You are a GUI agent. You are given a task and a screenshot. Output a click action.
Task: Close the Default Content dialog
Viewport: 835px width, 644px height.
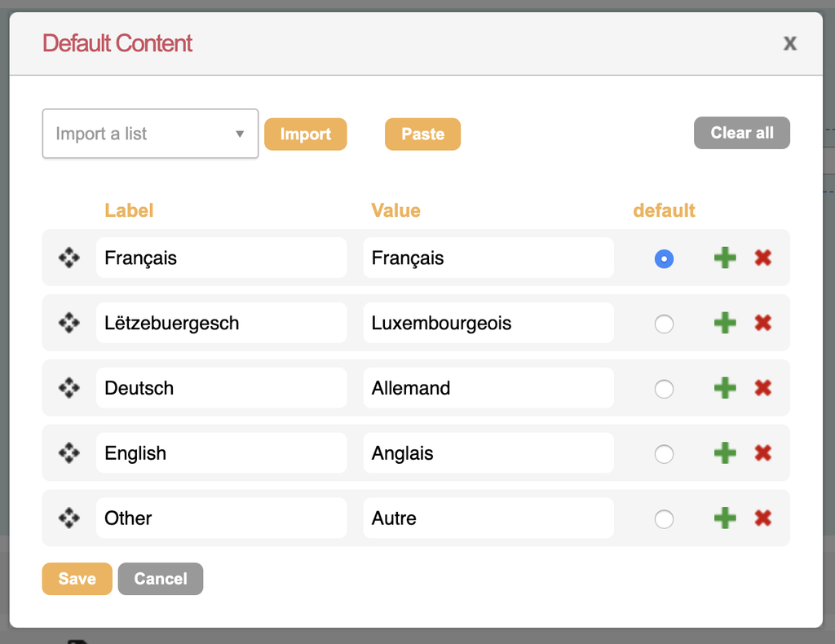pos(789,44)
